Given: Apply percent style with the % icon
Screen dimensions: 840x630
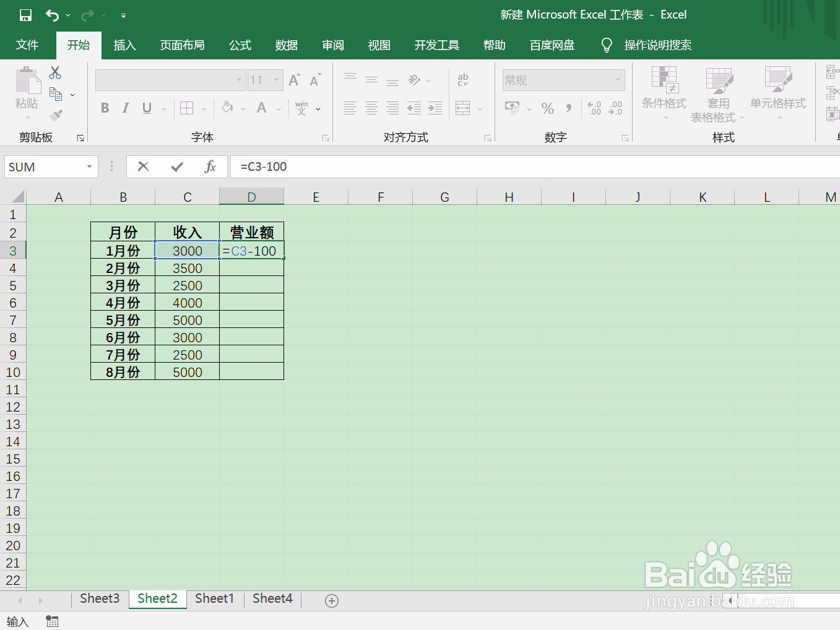Looking at the screenshot, I should (x=547, y=108).
